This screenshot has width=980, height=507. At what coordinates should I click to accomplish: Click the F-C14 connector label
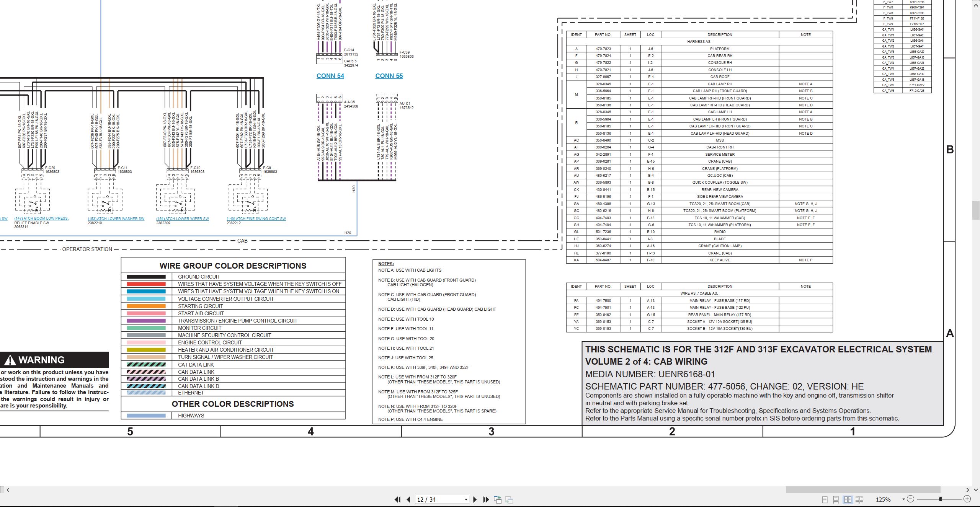pos(349,50)
